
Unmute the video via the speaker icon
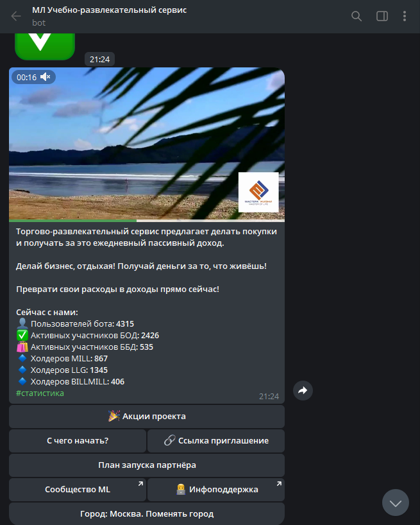click(45, 78)
